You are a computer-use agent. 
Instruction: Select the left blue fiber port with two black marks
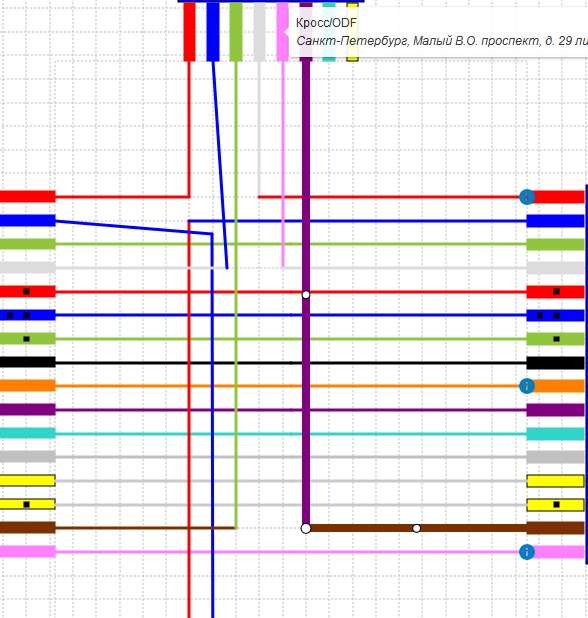pyautogui.click(x=28, y=315)
